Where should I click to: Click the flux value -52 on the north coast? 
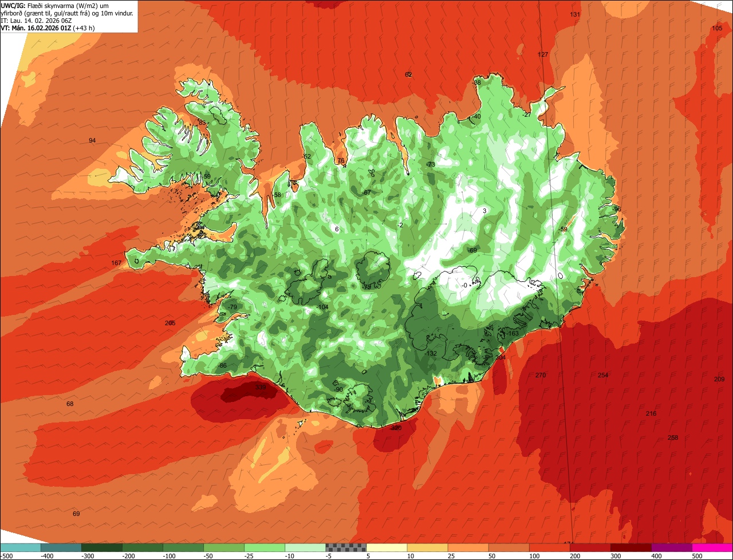tap(306, 157)
